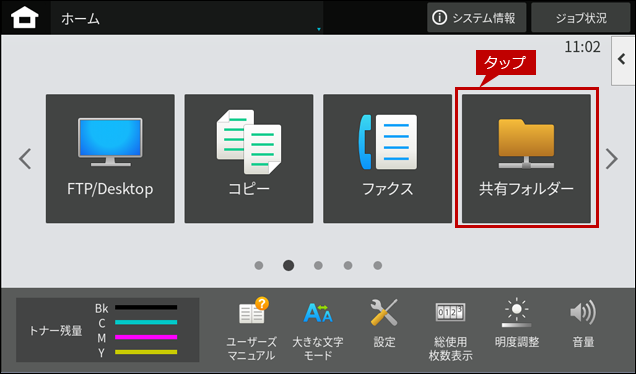
Task: Go to next home page with right arrow
Action: (x=612, y=159)
